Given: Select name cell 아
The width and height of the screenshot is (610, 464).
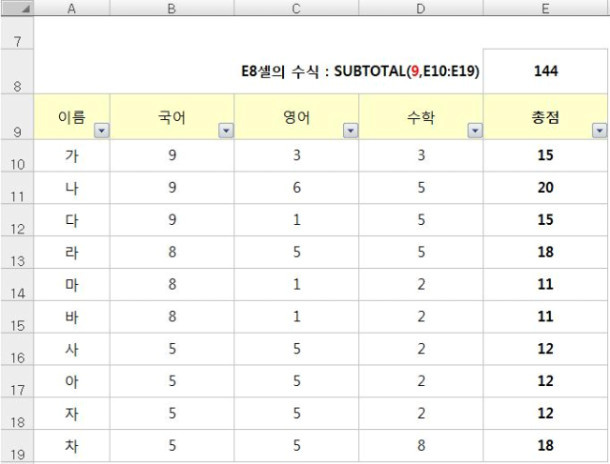Looking at the screenshot, I should point(72,382).
